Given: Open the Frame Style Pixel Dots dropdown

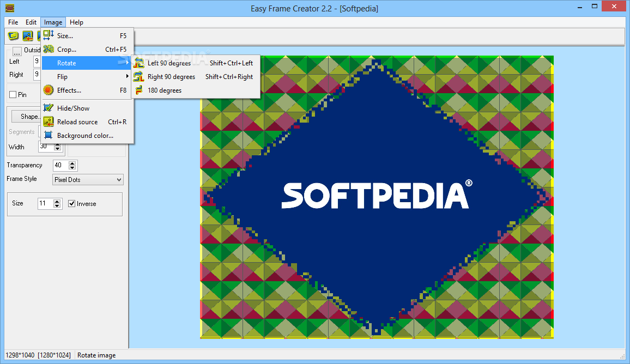Looking at the screenshot, I should click(88, 180).
